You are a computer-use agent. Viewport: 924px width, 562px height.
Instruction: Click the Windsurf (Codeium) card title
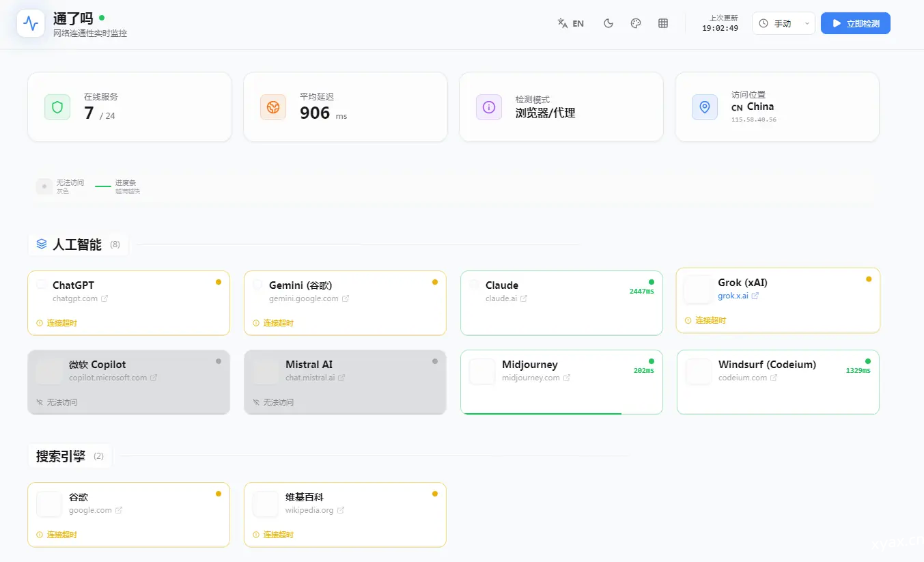point(767,365)
